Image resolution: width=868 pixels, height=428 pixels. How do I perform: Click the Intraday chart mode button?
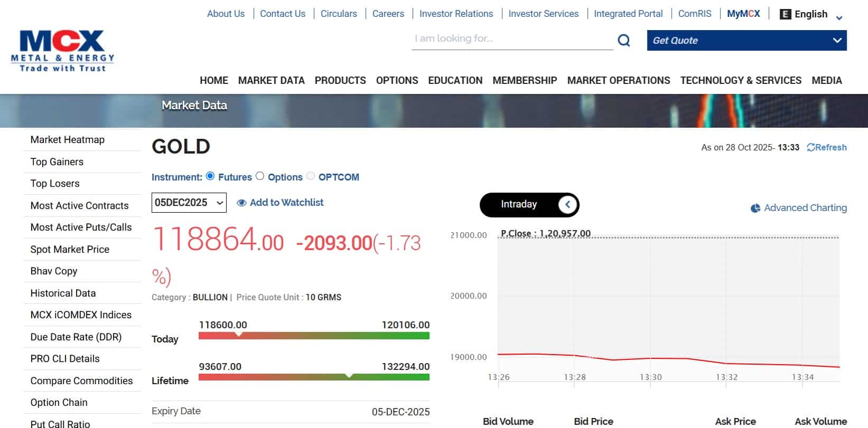click(529, 205)
